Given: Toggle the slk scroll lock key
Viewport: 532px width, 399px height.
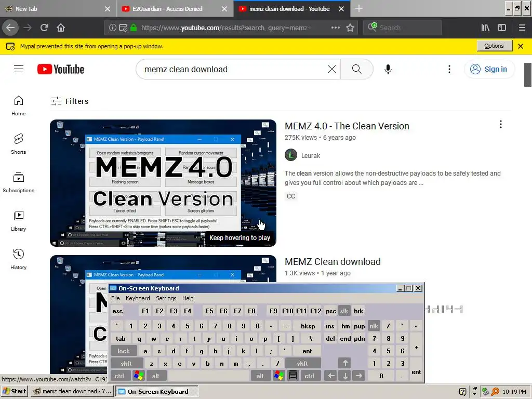Looking at the screenshot, I should (344, 311).
